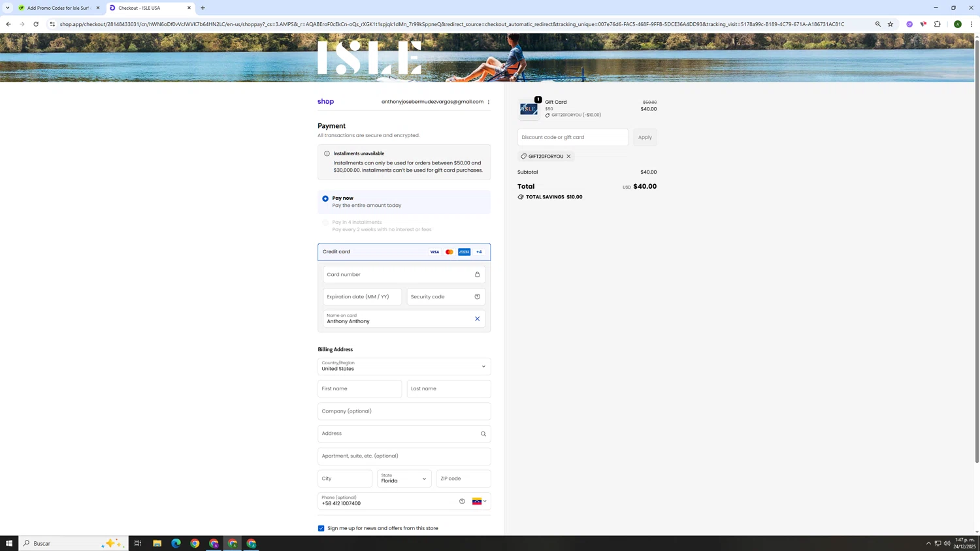Click the Security code field
This screenshot has height=551, width=980.
coord(446,297)
